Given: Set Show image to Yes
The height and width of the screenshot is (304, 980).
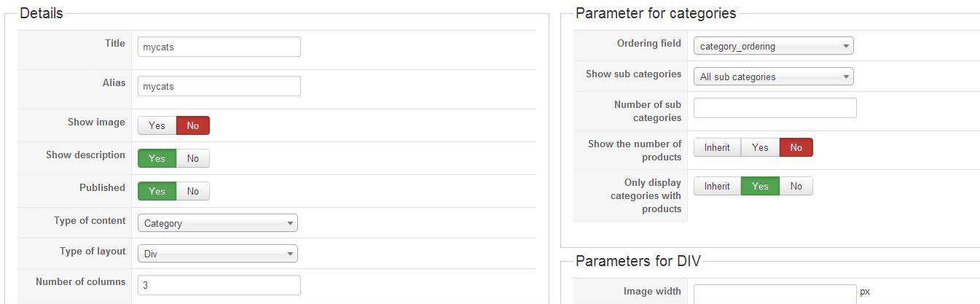Looking at the screenshot, I should click(x=157, y=125).
